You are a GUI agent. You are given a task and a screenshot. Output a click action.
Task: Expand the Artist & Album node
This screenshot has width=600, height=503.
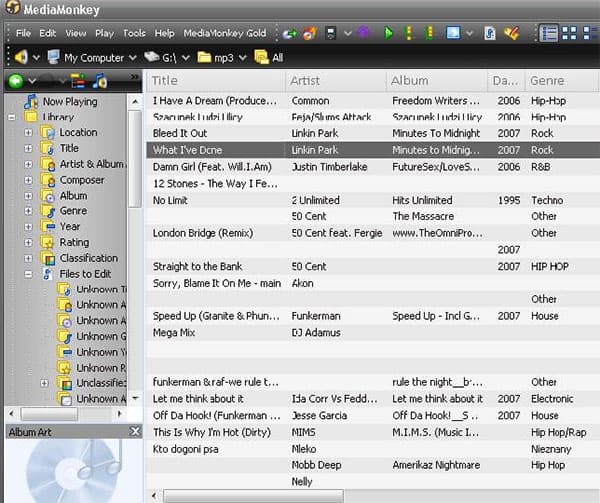(x=28, y=164)
